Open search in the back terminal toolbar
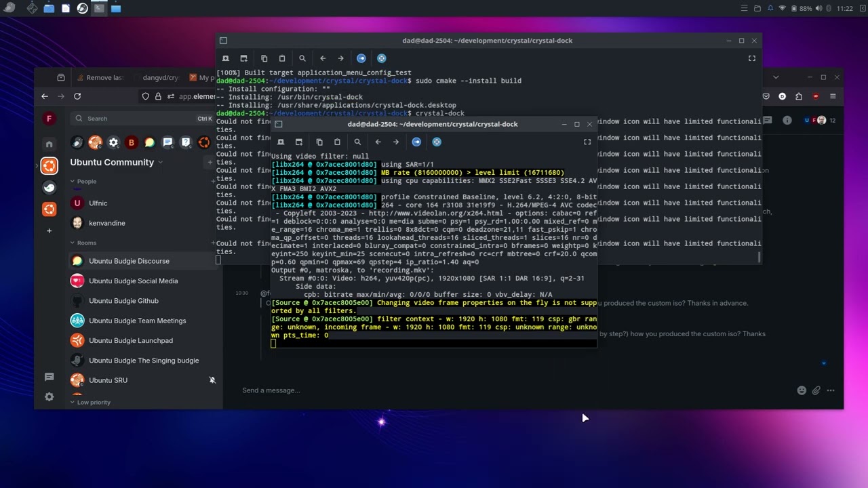The image size is (868, 488). coord(302,58)
